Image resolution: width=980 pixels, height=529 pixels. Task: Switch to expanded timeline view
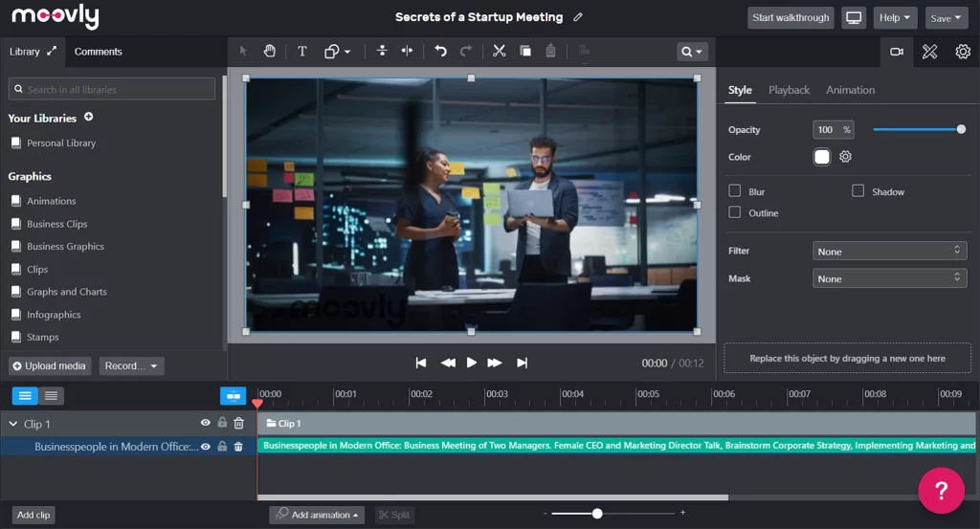pos(25,395)
